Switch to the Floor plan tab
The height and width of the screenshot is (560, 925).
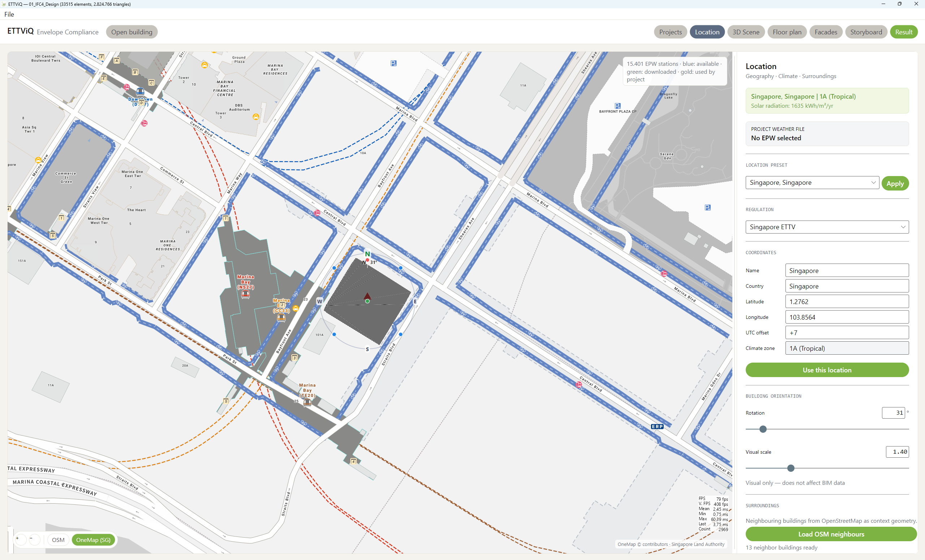click(787, 32)
